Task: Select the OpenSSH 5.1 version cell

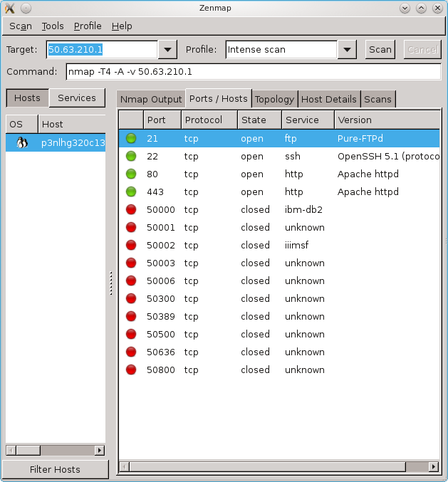Action: 388,156
